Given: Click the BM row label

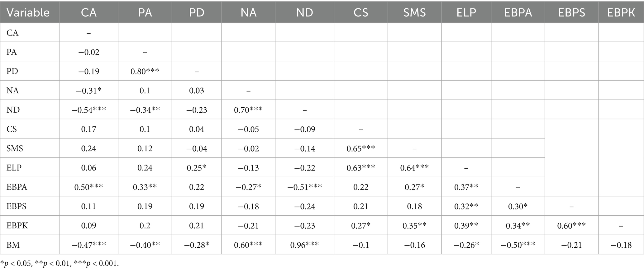Looking at the screenshot, I should [x=13, y=245].
